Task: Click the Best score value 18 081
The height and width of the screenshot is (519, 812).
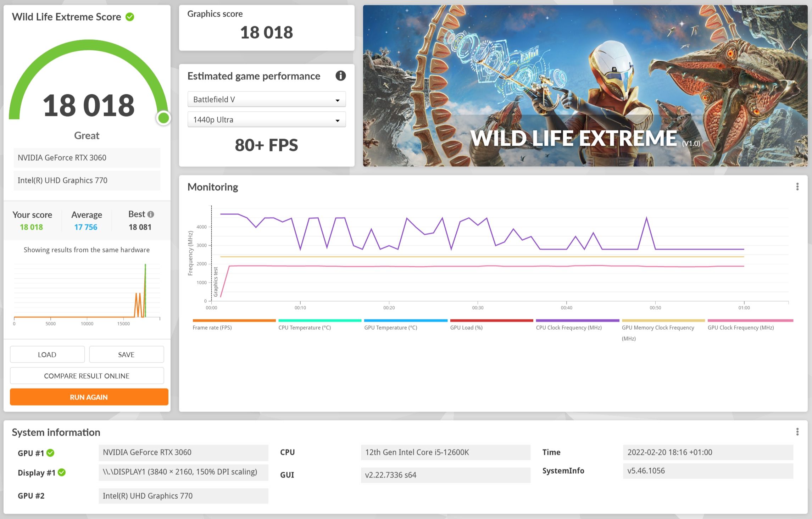Action: click(x=140, y=227)
